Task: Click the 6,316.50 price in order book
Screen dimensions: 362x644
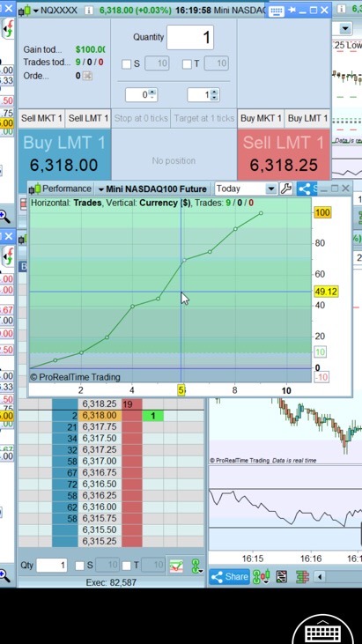Action: point(100,484)
